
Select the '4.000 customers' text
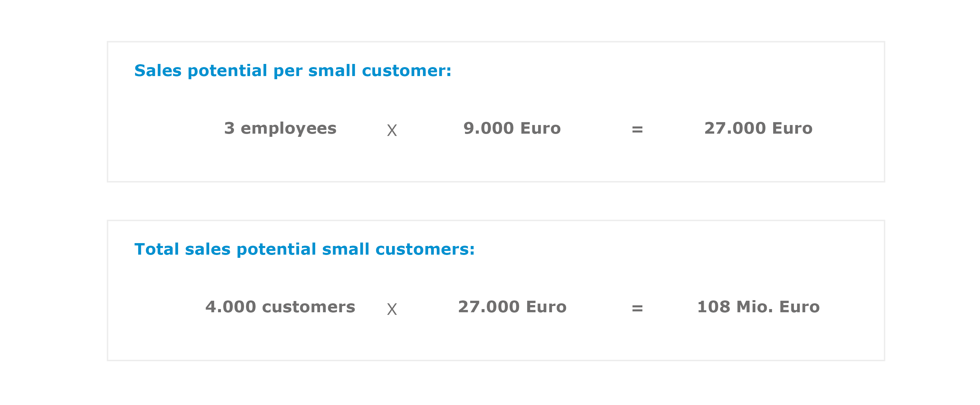point(280,307)
